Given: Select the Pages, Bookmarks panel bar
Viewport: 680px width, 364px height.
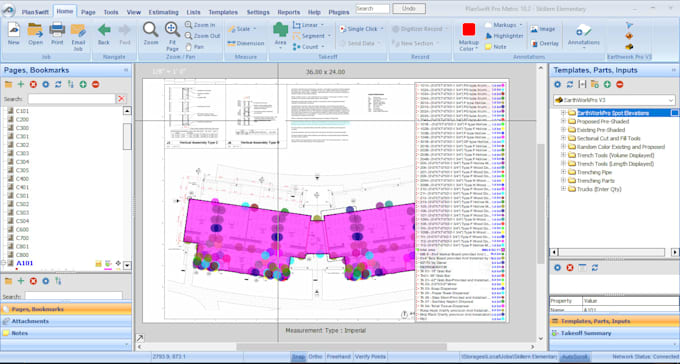Looking at the screenshot, I should coord(66,309).
